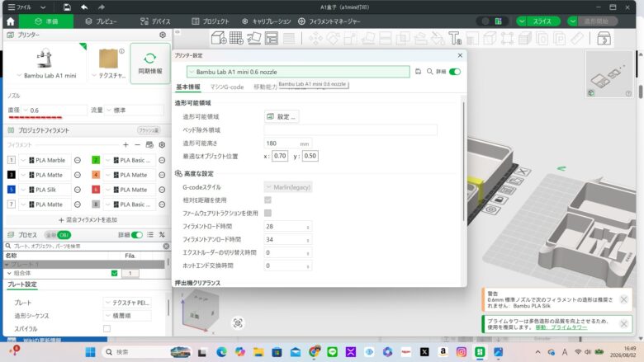Toggle use firmware retraction checkbox
Viewport: 644px width, 362px height.
pos(268,214)
